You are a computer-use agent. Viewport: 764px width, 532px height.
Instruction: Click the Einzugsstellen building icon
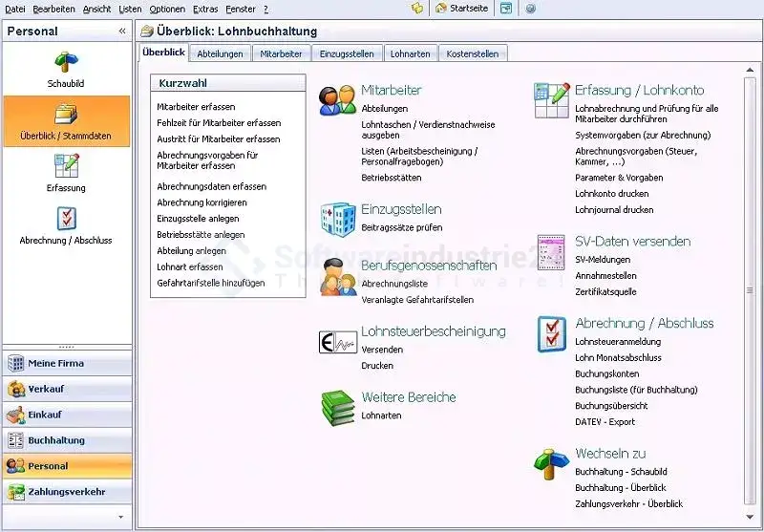337,218
